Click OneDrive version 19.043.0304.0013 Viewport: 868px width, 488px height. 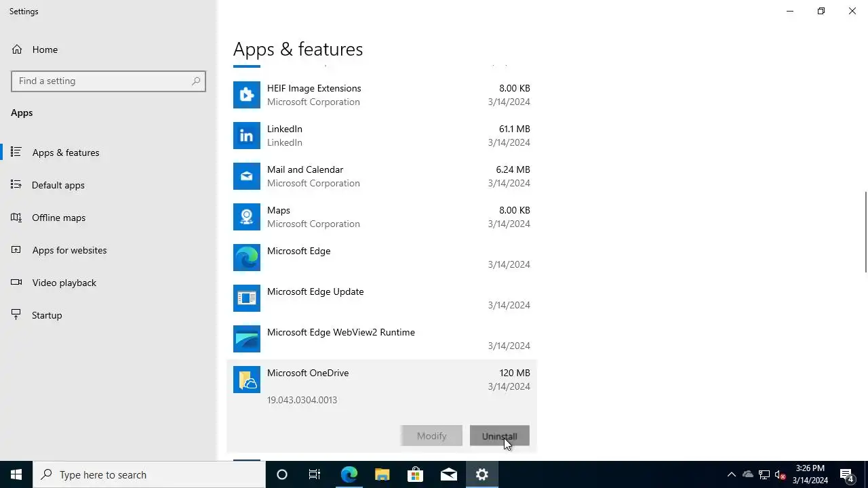tap(302, 400)
